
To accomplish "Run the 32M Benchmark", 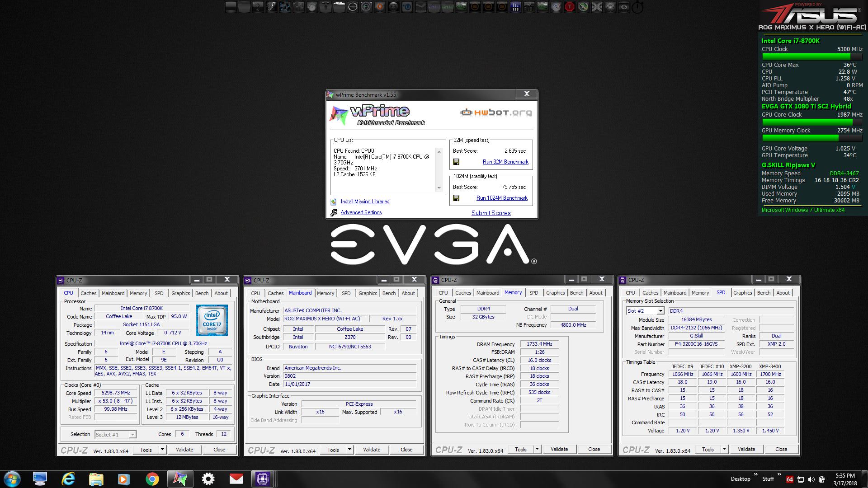I will (x=505, y=162).
